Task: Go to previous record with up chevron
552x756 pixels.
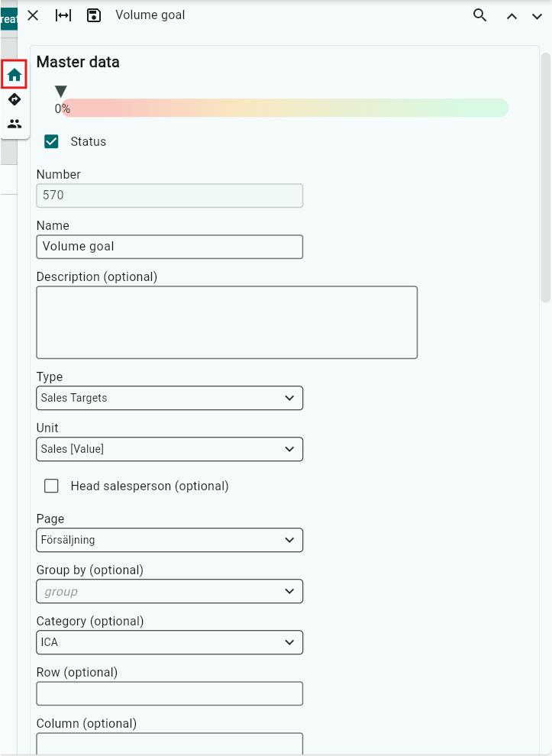Action: coord(512,16)
